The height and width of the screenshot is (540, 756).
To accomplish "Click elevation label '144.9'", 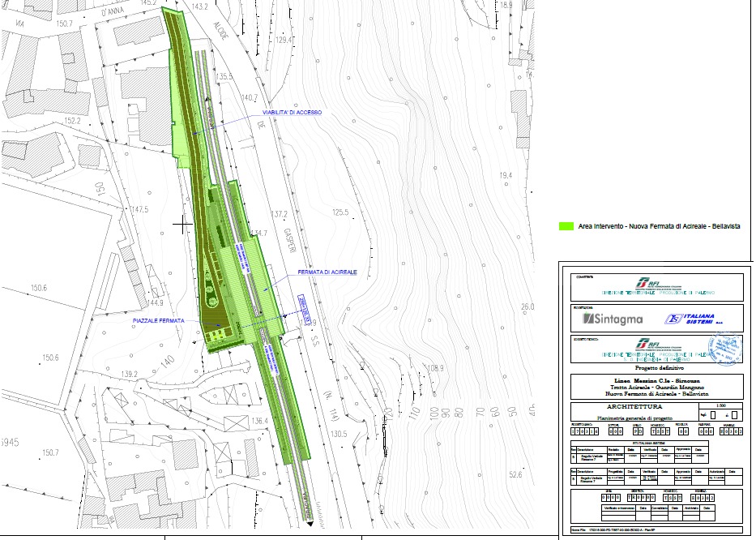I will pyautogui.click(x=156, y=303).
